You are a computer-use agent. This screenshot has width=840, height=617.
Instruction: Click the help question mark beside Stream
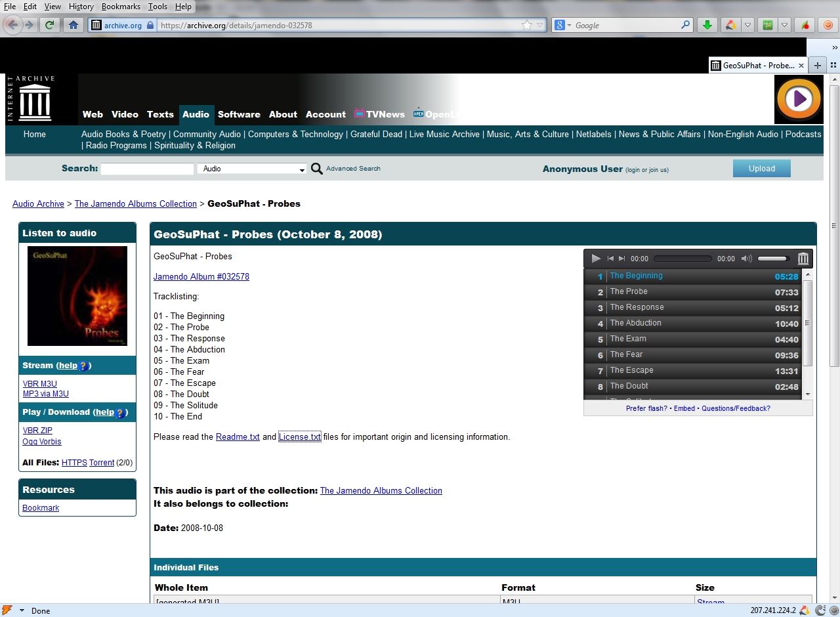[83, 366]
